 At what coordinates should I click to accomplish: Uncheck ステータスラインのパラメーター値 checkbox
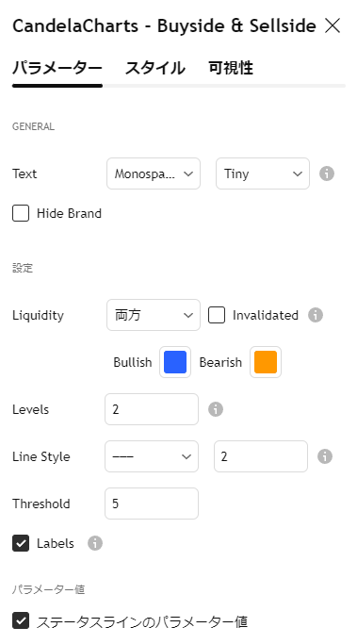click(x=21, y=620)
